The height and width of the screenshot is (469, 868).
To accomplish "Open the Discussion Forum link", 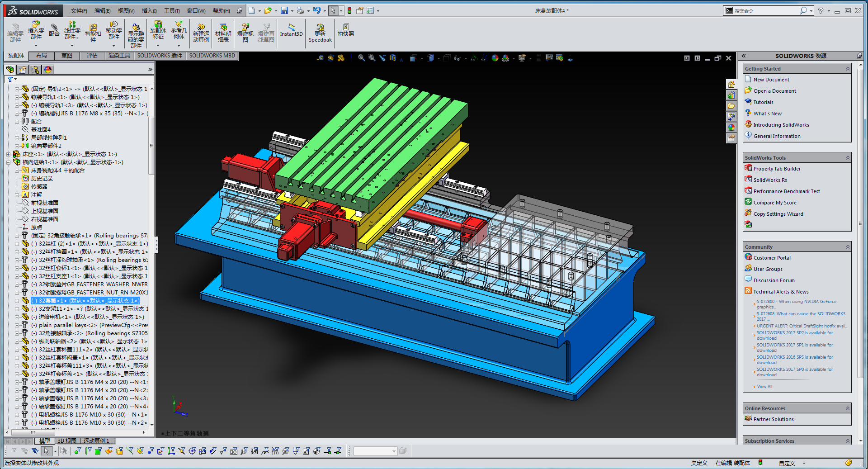I will (x=774, y=281).
